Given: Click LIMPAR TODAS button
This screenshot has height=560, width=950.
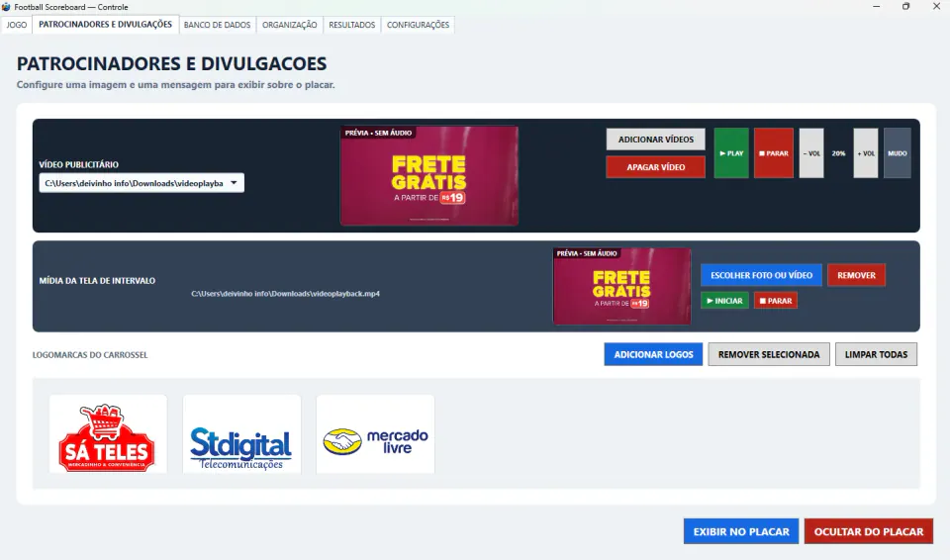Looking at the screenshot, I should [x=876, y=354].
